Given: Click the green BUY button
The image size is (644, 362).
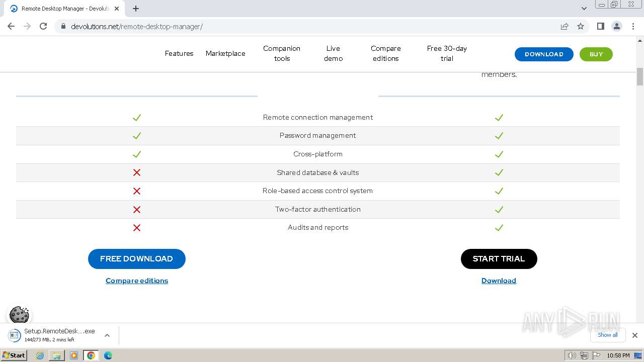Looking at the screenshot, I should point(596,54).
